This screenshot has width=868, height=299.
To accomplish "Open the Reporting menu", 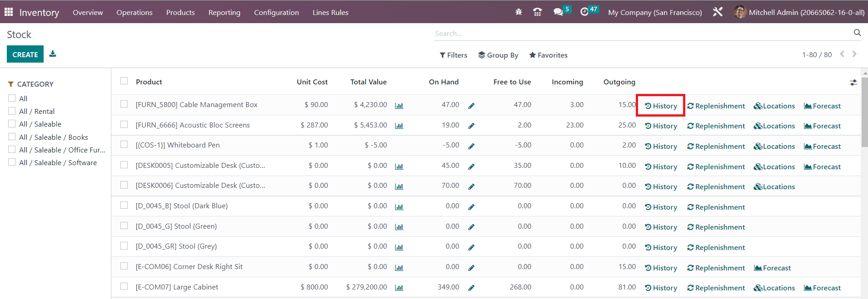I will 224,12.
